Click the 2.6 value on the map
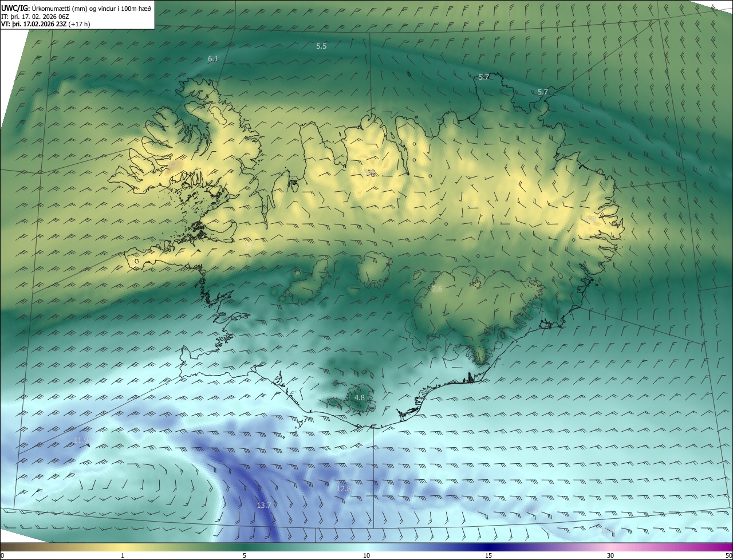733x560 pixels. point(437,289)
